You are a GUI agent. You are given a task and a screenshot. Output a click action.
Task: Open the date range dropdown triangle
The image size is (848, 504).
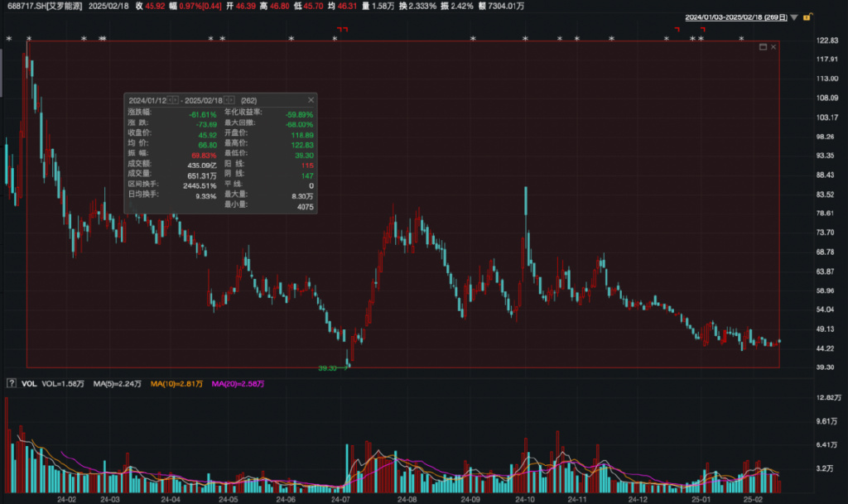(795, 17)
